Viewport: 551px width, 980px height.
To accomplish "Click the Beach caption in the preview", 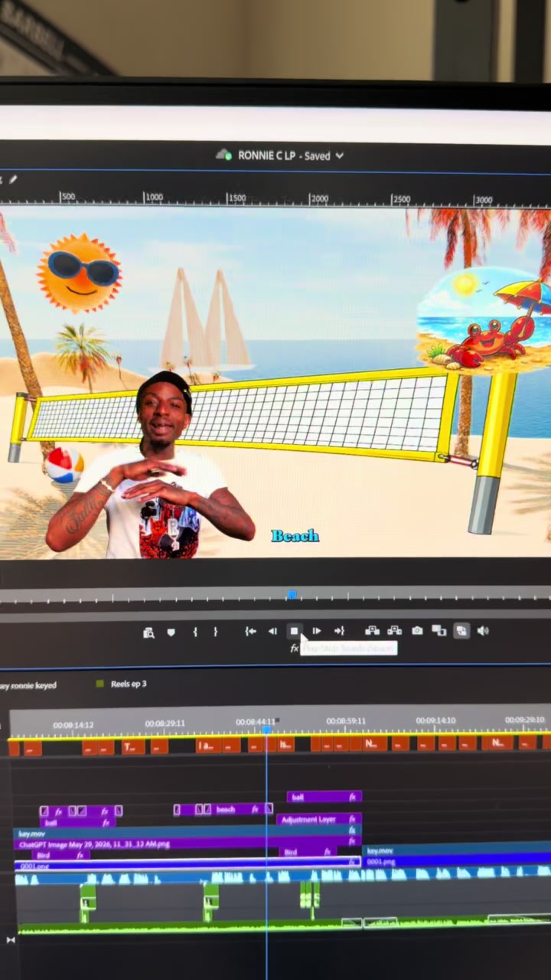I will pos(295,536).
